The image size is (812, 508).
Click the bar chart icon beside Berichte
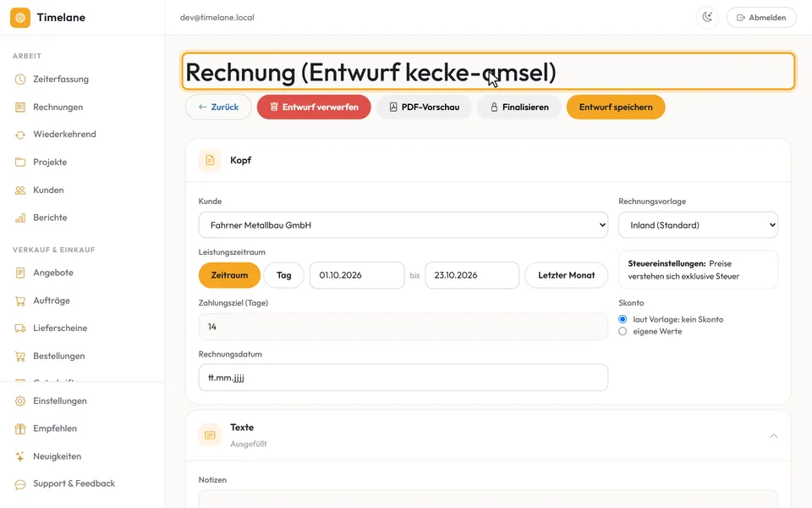pos(20,218)
